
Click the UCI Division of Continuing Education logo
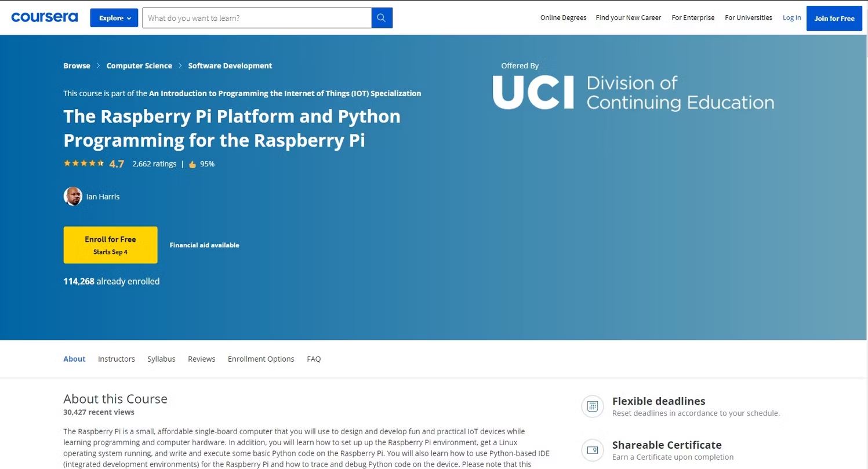point(633,92)
